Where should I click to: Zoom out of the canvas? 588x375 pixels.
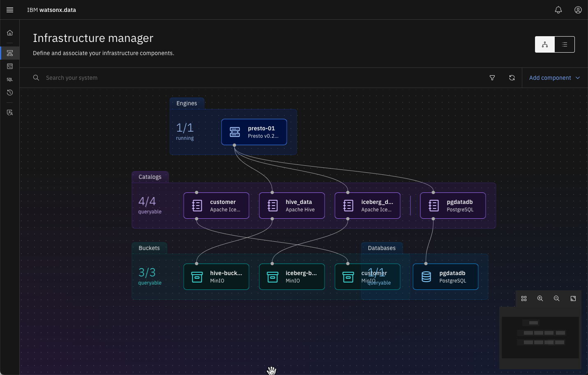pos(557,299)
